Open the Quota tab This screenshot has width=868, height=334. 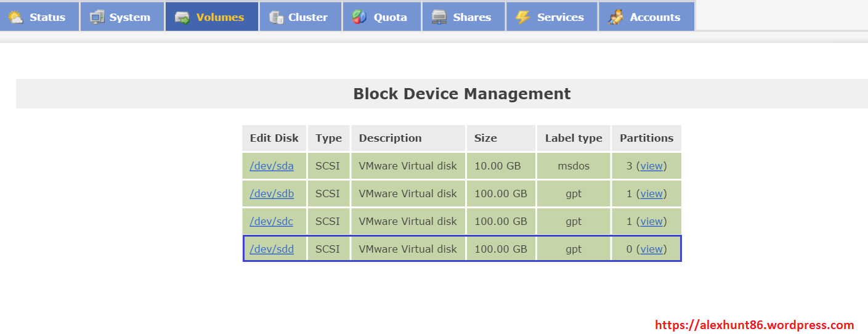pos(390,17)
